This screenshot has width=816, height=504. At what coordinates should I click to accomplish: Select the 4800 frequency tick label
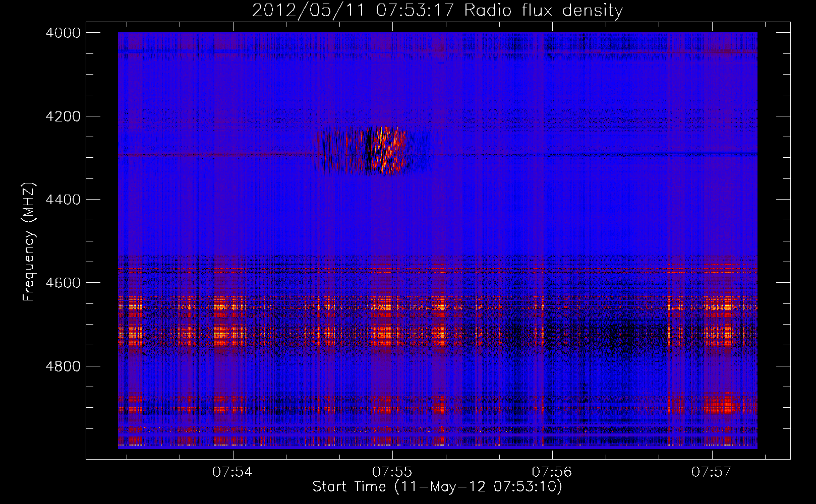(63, 366)
